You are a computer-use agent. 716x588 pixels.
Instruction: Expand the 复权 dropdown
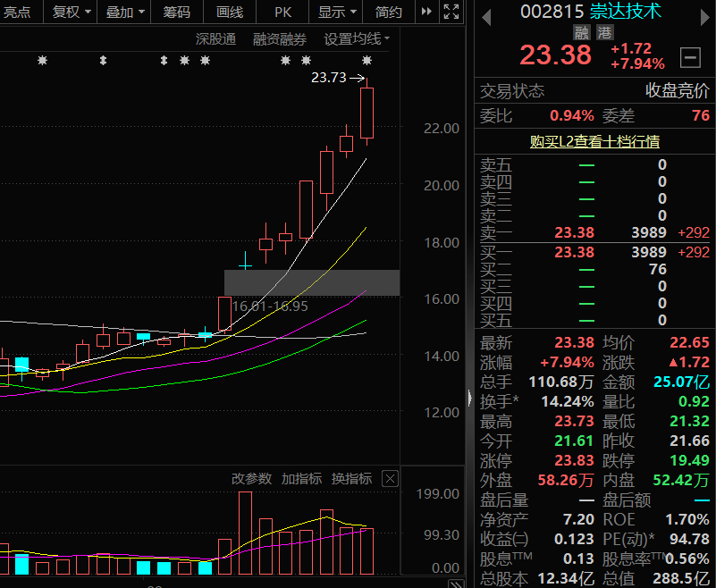72,12
